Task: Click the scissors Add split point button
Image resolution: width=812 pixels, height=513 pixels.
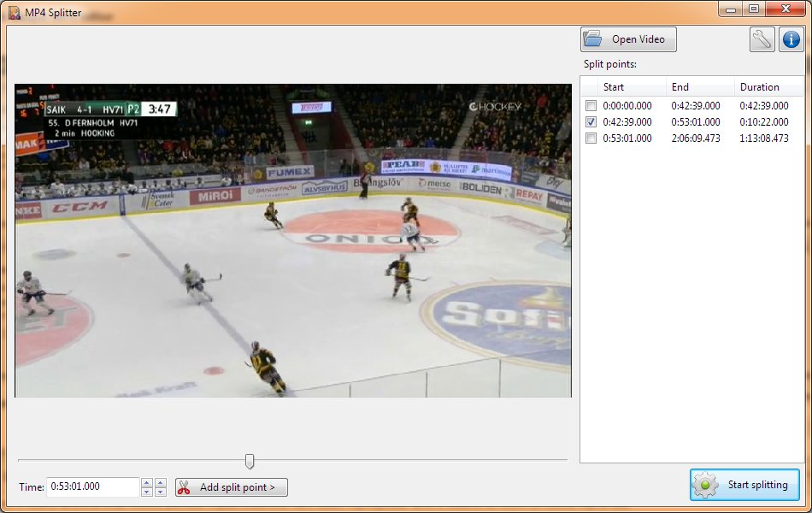Action: [x=232, y=487]
